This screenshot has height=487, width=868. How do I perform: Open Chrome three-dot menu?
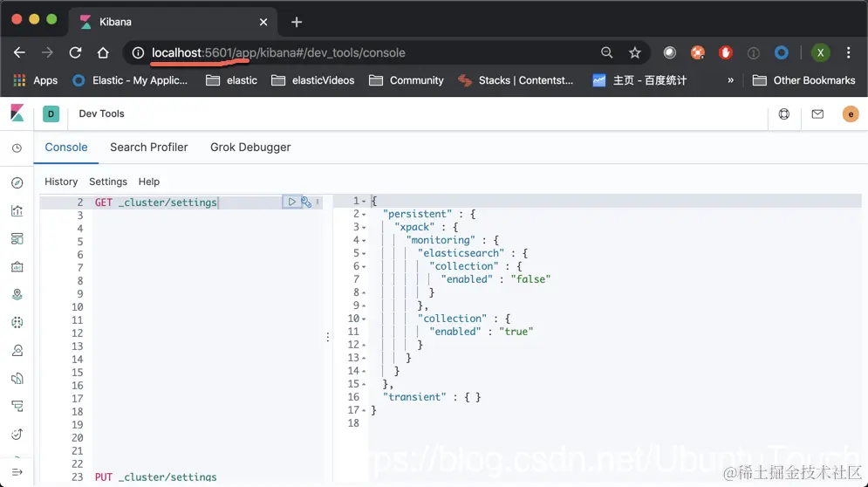click(x=848, y=52)
